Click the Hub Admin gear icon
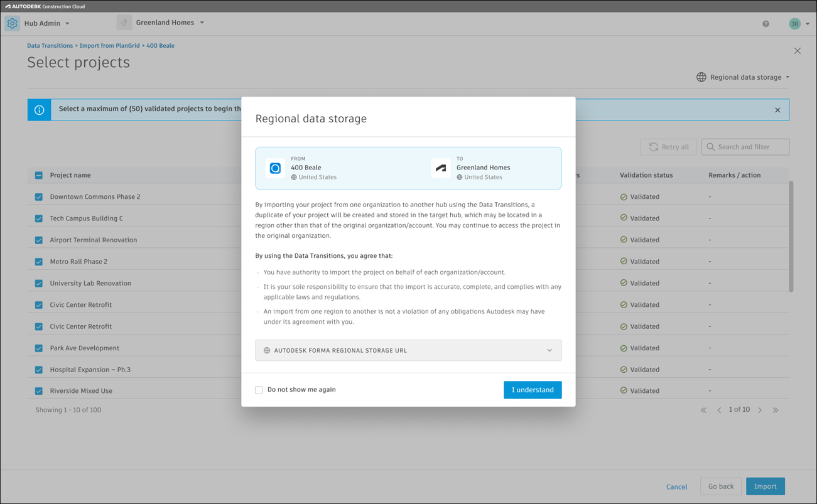817x504 pixels. click(12, 24)
